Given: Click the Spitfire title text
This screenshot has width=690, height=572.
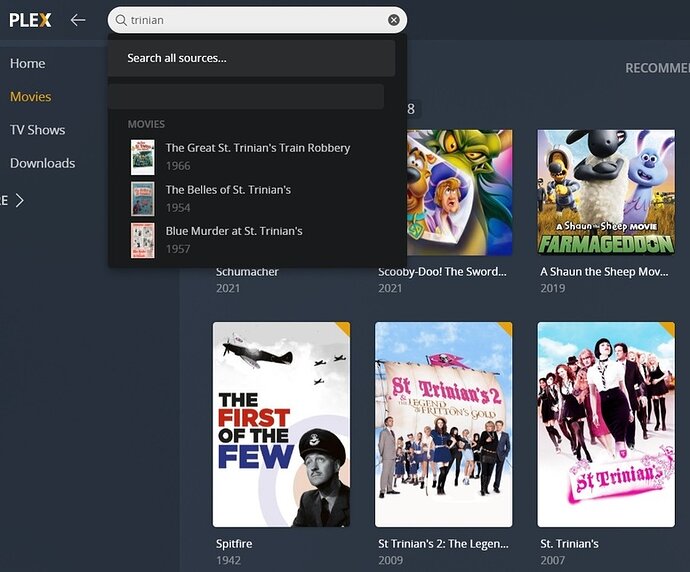Looking at the screenshot, I should coord(234,544).
